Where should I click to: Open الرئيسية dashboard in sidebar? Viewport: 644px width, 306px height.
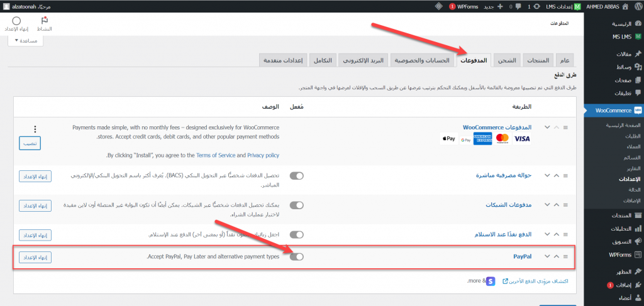(622, 25)
